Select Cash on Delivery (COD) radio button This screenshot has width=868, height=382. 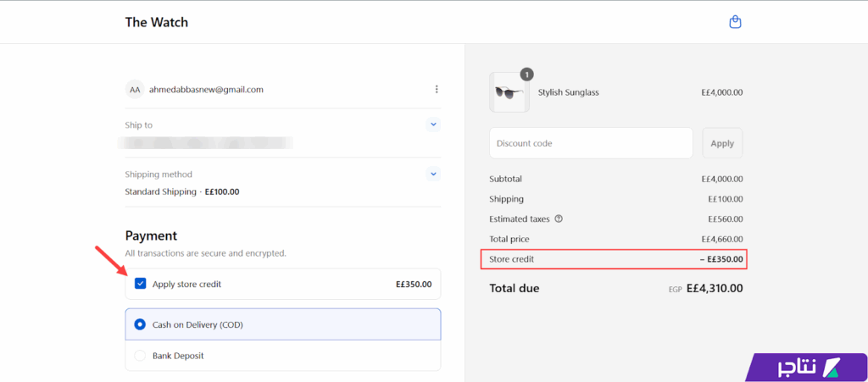point(140,324)
